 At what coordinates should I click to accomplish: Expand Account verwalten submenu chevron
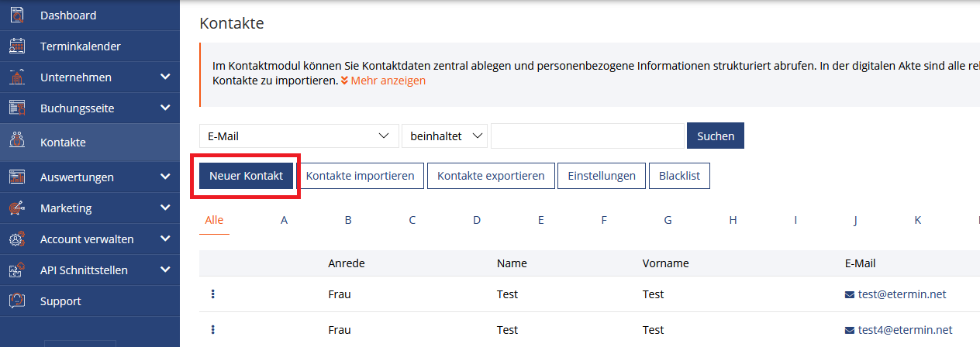tap(165, 239)
